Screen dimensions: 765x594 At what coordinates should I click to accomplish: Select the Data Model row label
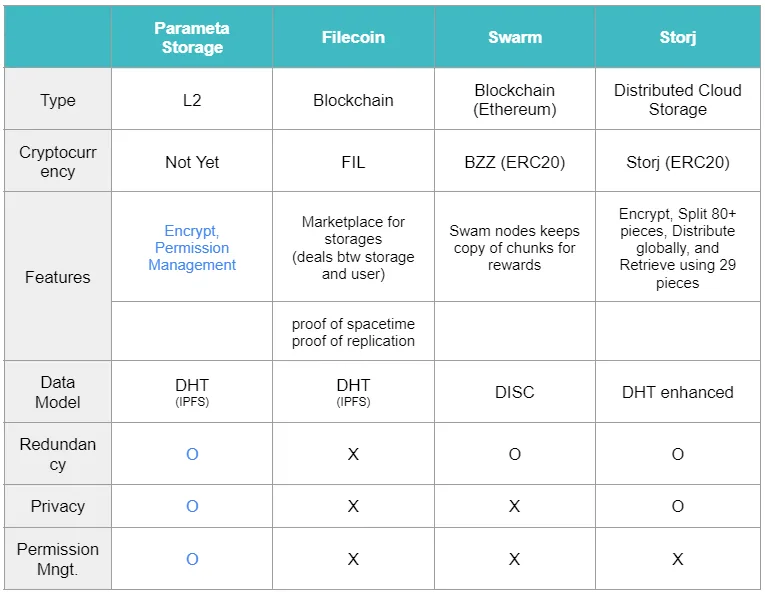[58, 392]
